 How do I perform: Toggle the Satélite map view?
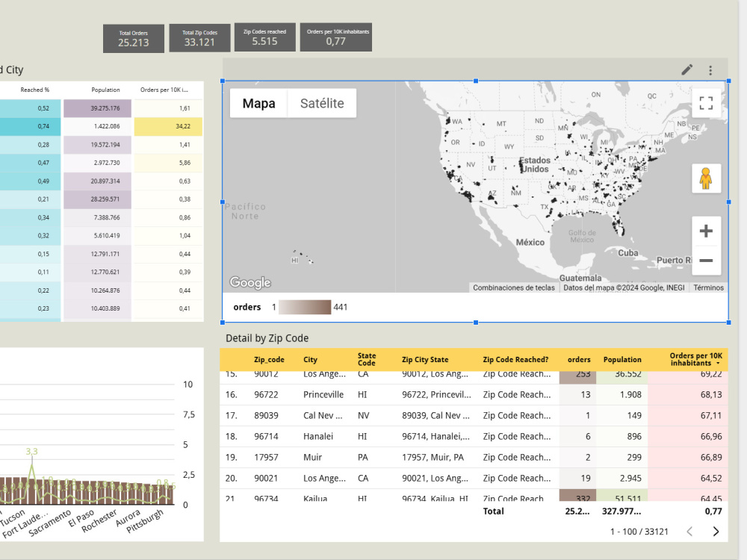pyautogui.click(x=321, y=103)
